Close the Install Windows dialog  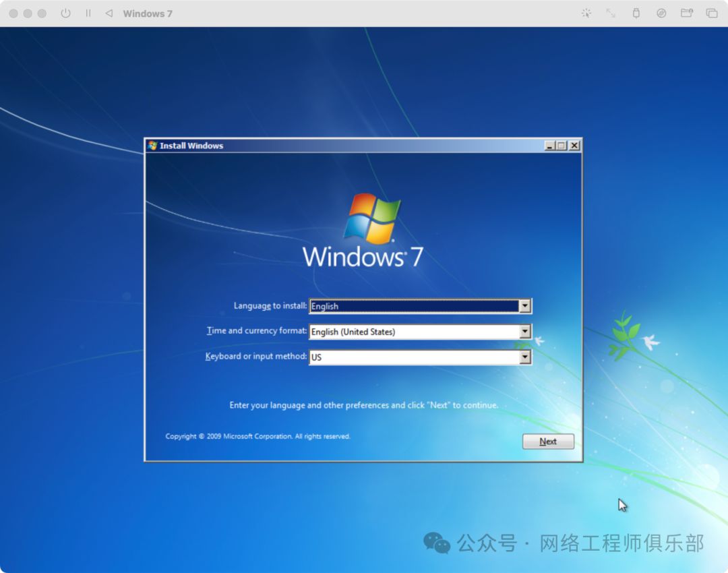click(x=574, y=146)
